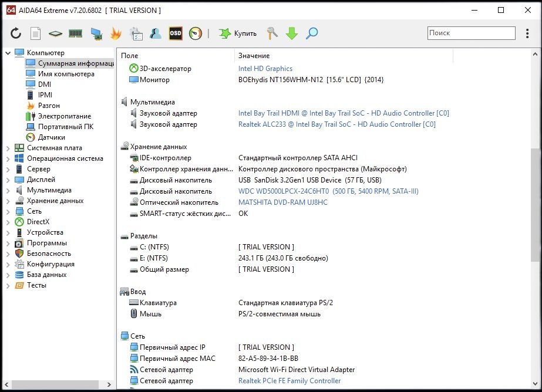Click the Refresh toolbar icon
The image size is (542, 392).
16,33
